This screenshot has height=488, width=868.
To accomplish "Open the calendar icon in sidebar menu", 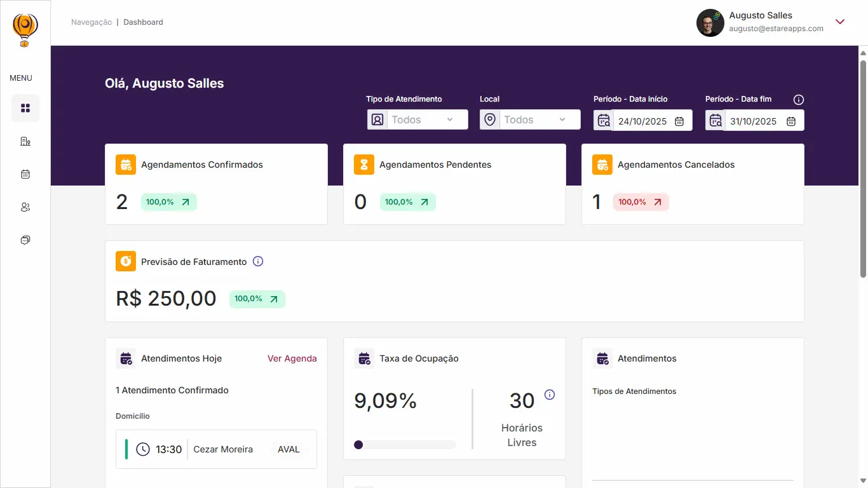I will 25,174.
